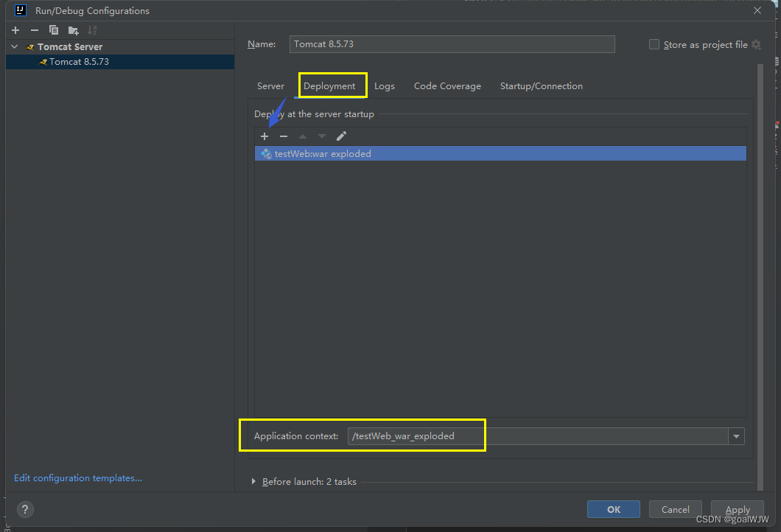Click the Apply button
781x532 pixels.
pyautogui.click(x=738, y=510)
